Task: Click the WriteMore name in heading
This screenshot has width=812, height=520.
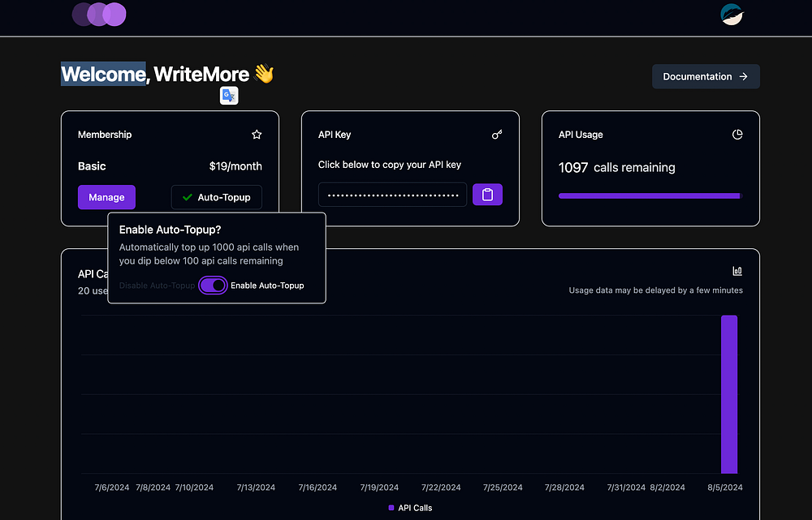Action: 201,74
